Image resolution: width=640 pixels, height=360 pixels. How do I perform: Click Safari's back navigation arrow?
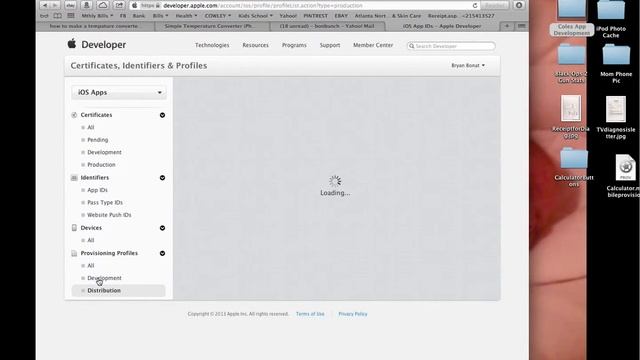pos(45,5)
